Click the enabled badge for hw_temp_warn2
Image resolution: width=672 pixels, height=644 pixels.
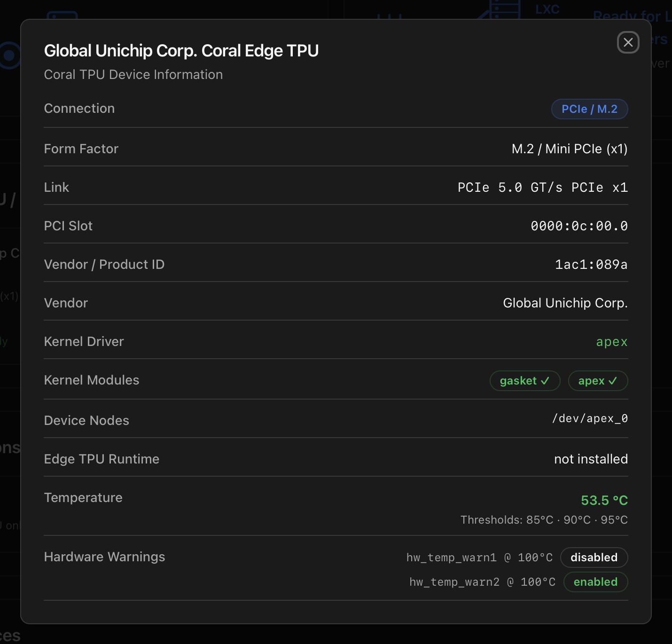595,582
